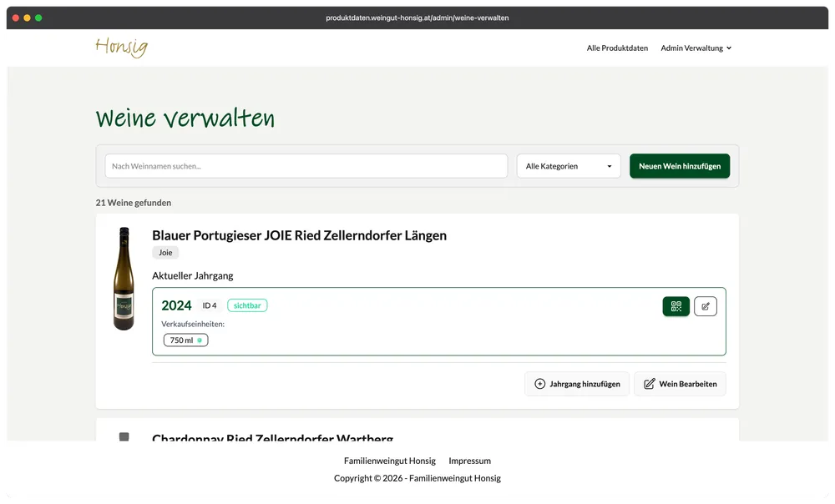Click the Joie category tag
Image resolution: width=835 pixels, height=504 pixels.
tap(165, 252)
